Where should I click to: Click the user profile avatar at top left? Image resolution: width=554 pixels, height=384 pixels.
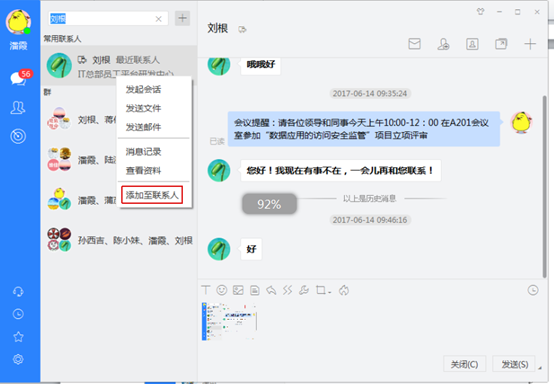(18, 21)
